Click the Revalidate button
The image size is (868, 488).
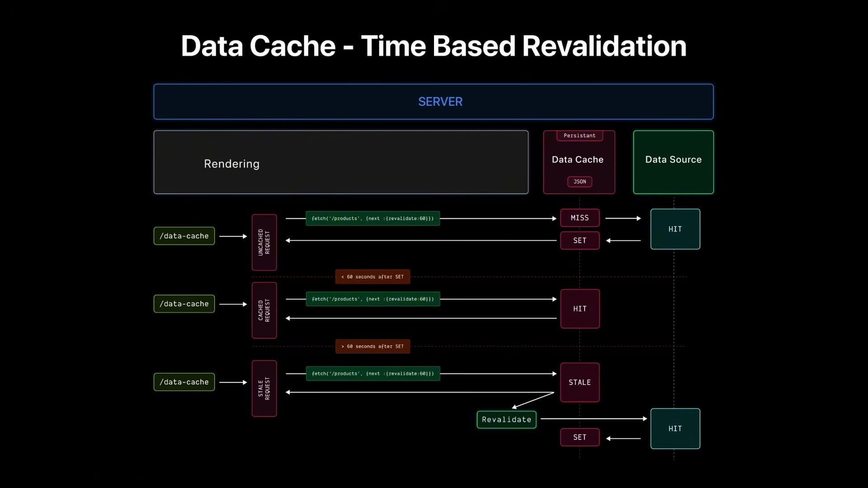(506, 419)
